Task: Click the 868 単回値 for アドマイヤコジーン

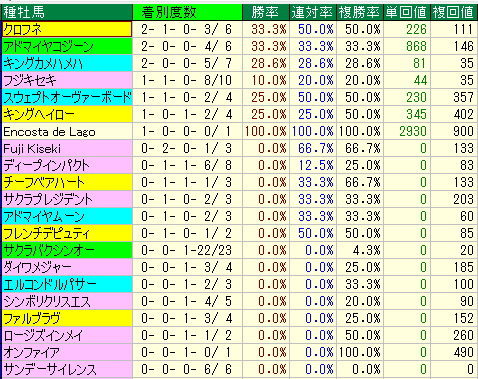Action: coord(416,46)
